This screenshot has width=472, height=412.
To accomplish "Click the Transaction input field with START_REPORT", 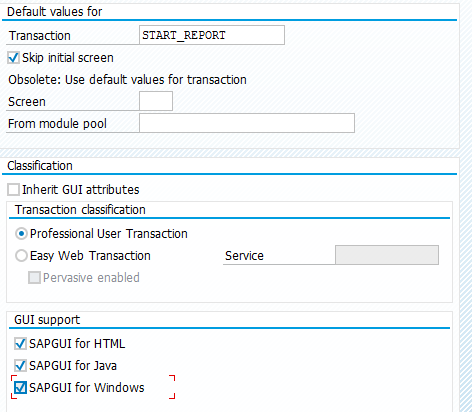I will pos(212,35).
